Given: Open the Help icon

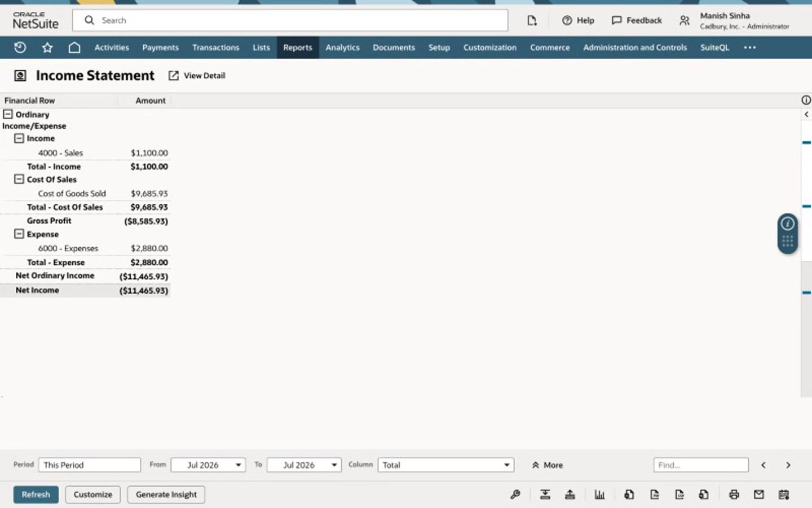Looking at the screenshot, I should click(567, 20).
